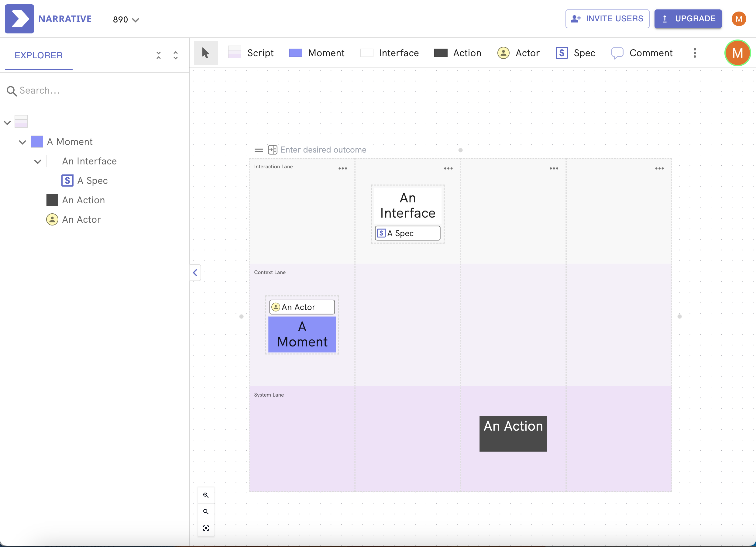Expand all explorer tree items
The image size is (756, 547).
tap(176, 55)
